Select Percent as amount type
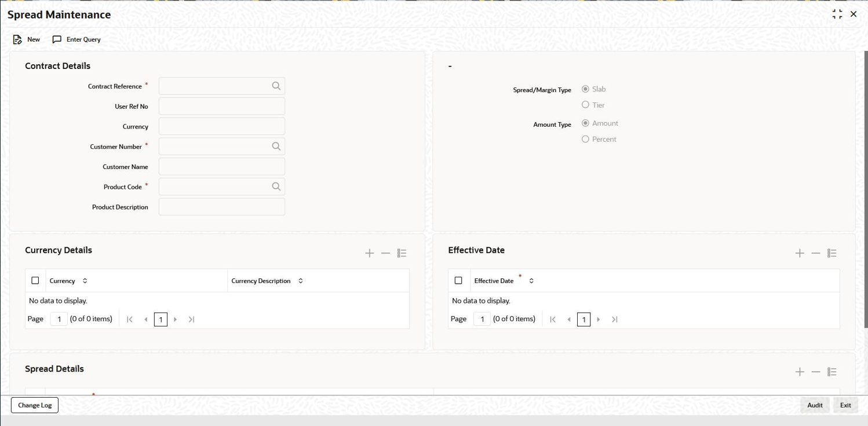This screenshot has width=868, height=426. tap(585, 139)
